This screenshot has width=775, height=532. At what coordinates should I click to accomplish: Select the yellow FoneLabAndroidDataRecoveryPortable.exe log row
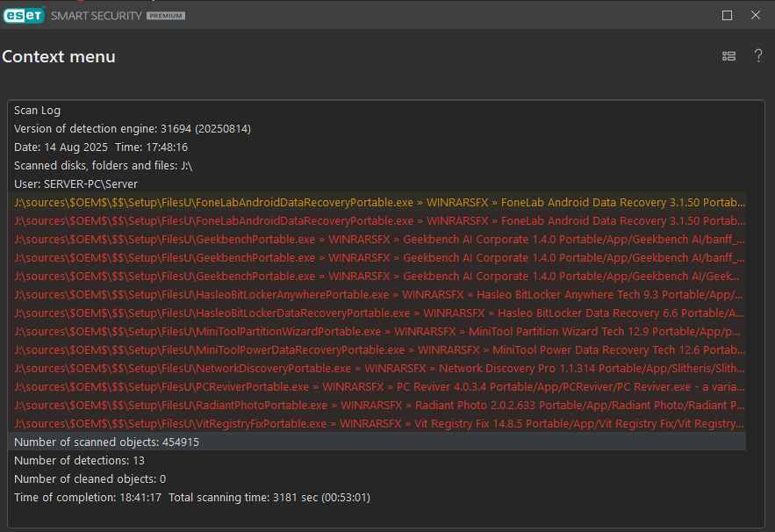point(377,202)
